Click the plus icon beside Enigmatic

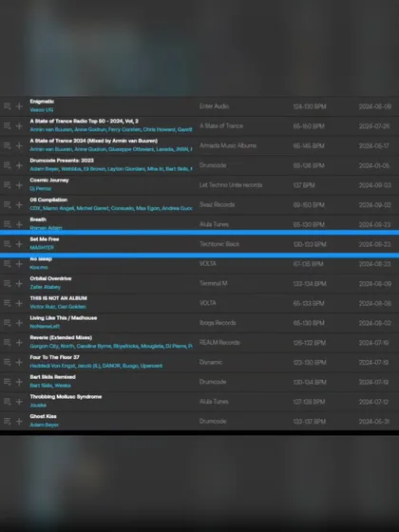click(19, 106)
